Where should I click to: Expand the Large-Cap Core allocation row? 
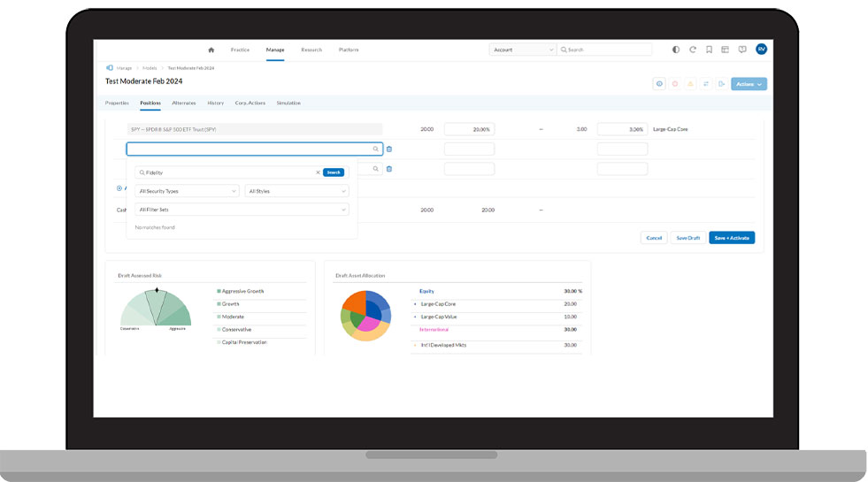415,304
